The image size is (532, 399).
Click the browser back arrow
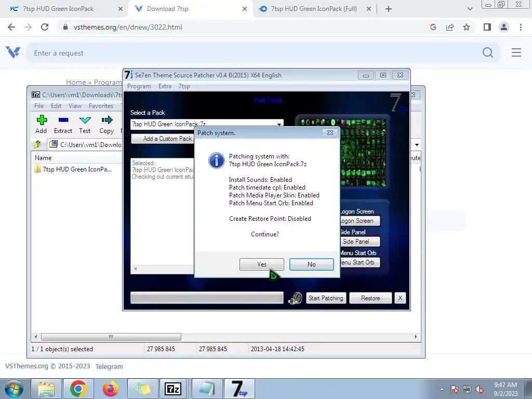click(11, 27)
